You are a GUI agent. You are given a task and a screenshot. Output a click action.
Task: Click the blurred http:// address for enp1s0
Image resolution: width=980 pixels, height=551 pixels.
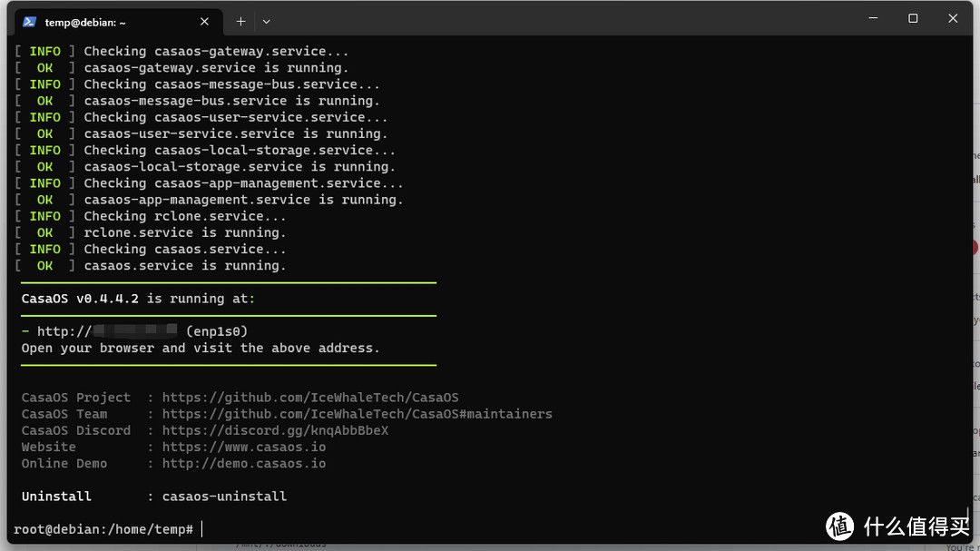107,331
